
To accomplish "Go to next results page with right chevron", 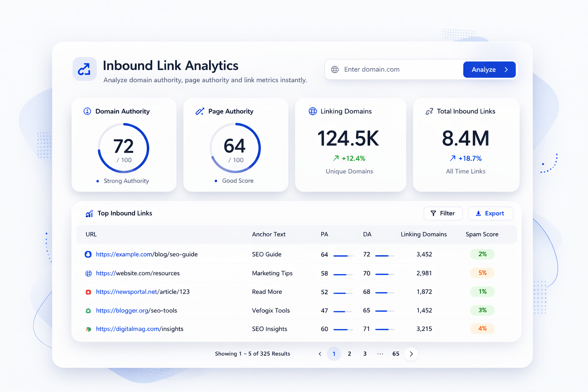I will (x=411, y=354).
